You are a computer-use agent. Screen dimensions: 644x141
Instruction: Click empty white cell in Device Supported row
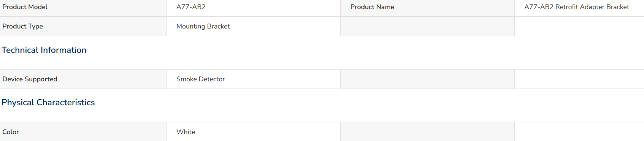click(579, 79)
